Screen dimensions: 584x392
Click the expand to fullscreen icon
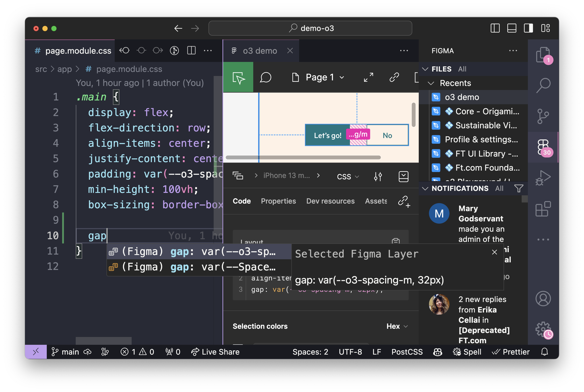[368, 77]
